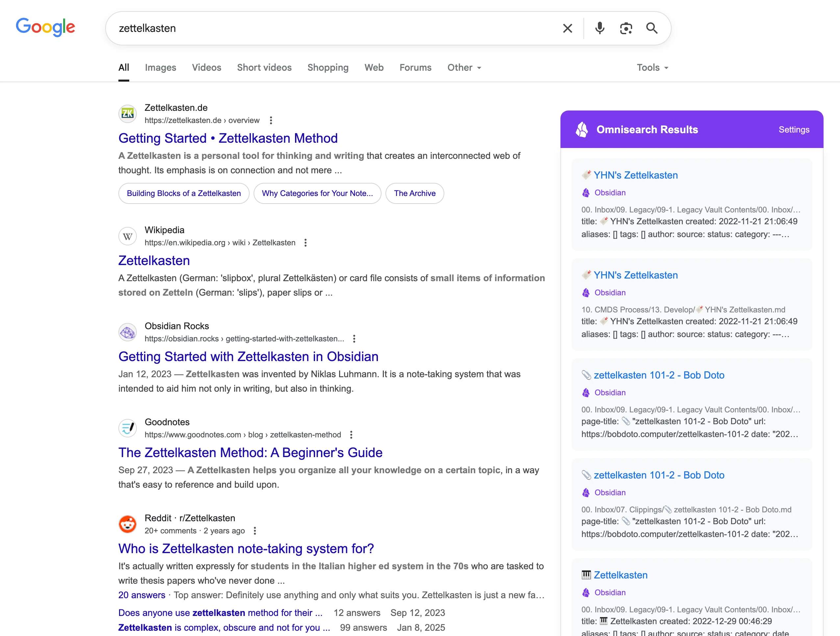Viewport: 840px width, 636px height.
Task: Switch to the Images tab
Action: [161, 68]
